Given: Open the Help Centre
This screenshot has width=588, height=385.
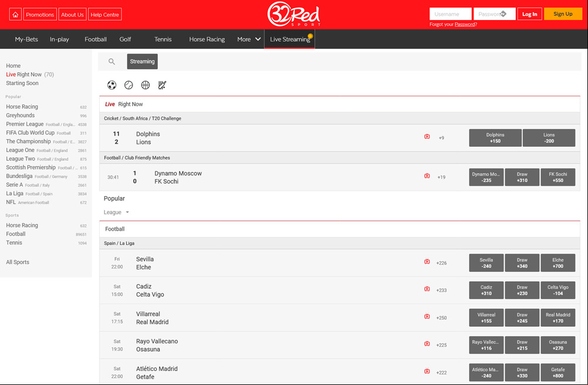Looking at the screenshot, I should [105, 15].
